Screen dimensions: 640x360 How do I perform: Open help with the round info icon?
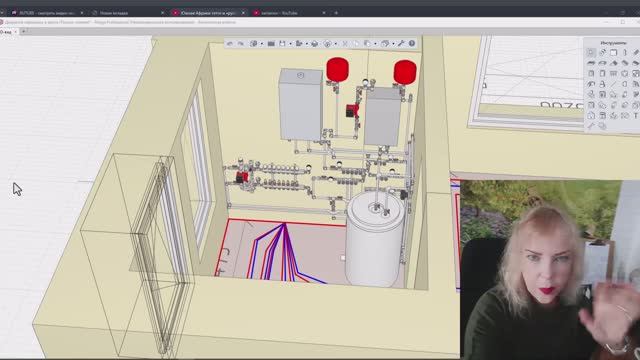point(412,44)
